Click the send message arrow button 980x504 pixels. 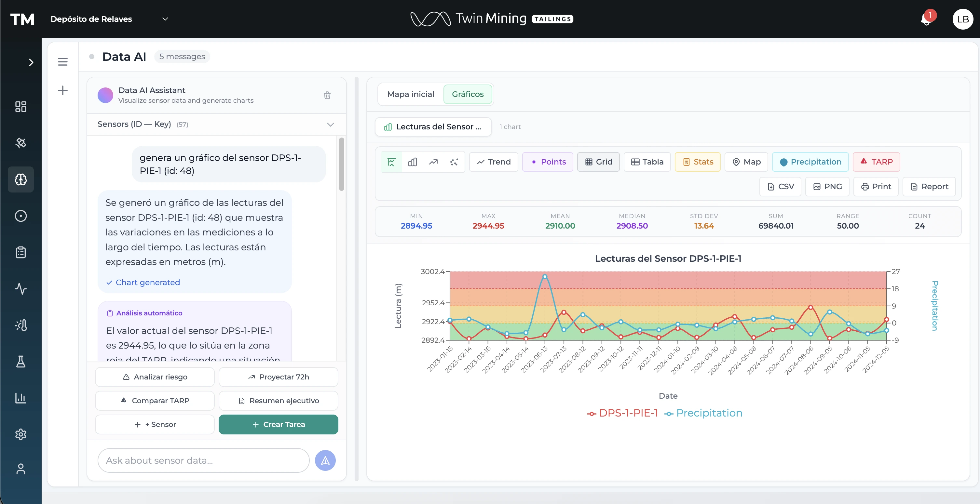click(x=325, y=461)
